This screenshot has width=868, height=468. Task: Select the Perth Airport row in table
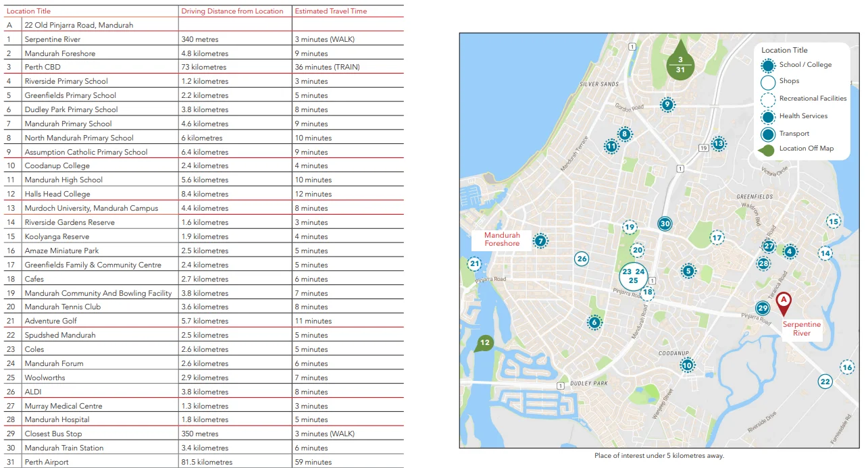tap(203, 462)
